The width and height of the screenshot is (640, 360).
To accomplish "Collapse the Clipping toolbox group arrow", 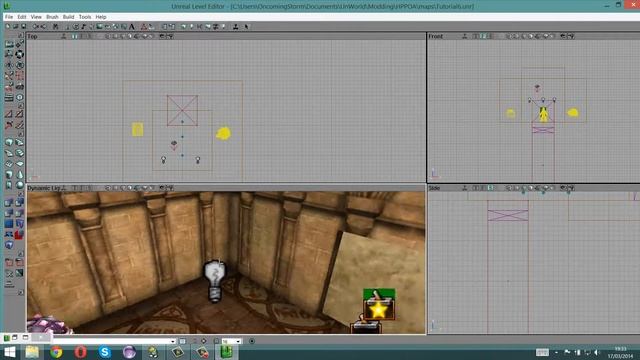I will tap(21, 107).
